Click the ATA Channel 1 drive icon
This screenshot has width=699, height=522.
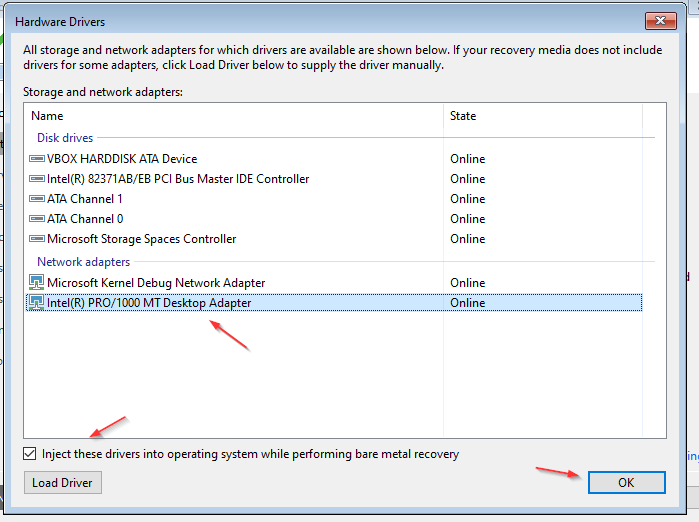click(37, 199)
